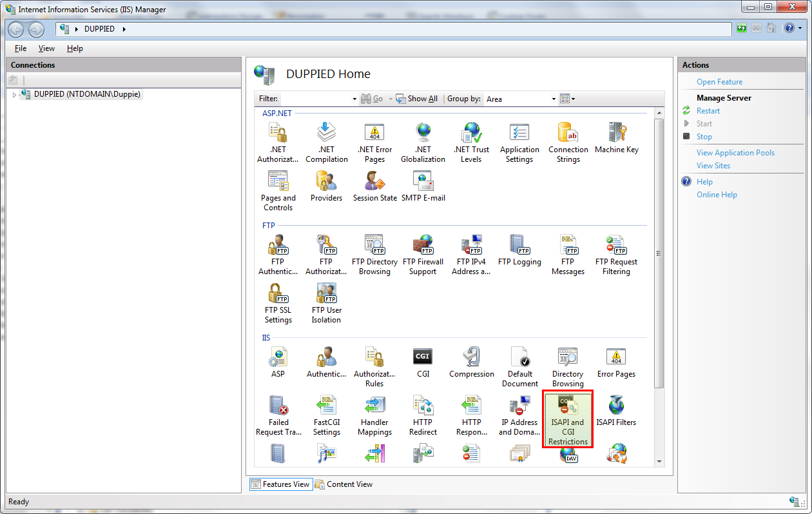Open the IIS CGI feature
The height and width of the screenshot is (514, 812).
423,363
